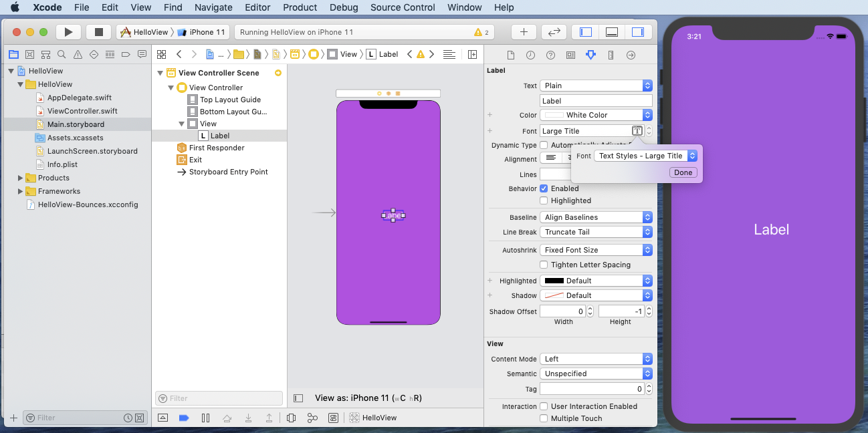This screenshot has width=868, height=433.
Task: Click Debug View Hierarchy button
Action: coord(291,418)
